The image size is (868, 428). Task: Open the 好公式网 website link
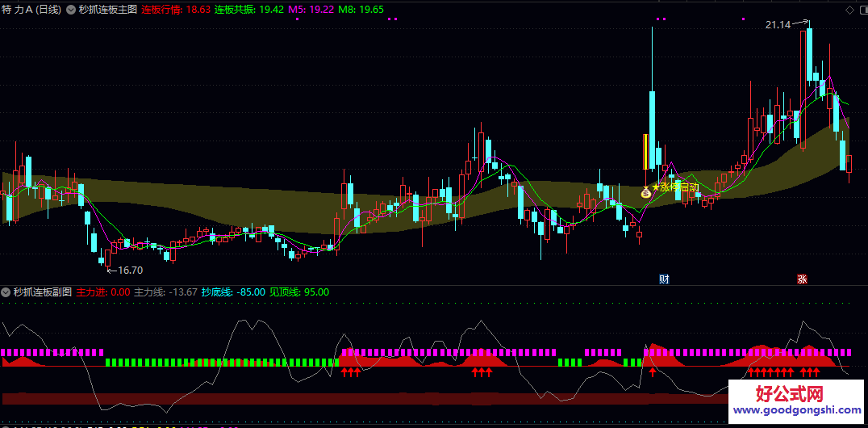tap(788, 401)
